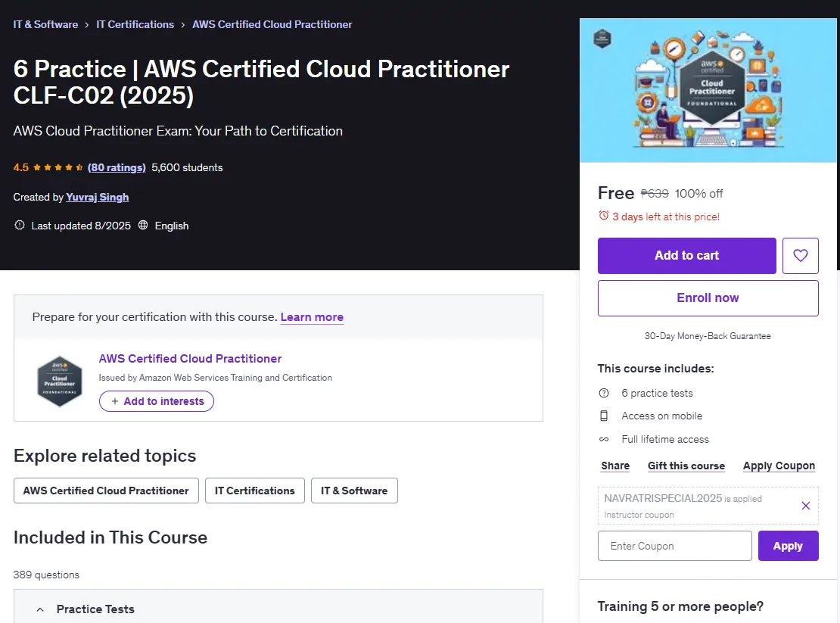Click the 3 days left at this price text
840x623 pixels.
click(666, 217)
